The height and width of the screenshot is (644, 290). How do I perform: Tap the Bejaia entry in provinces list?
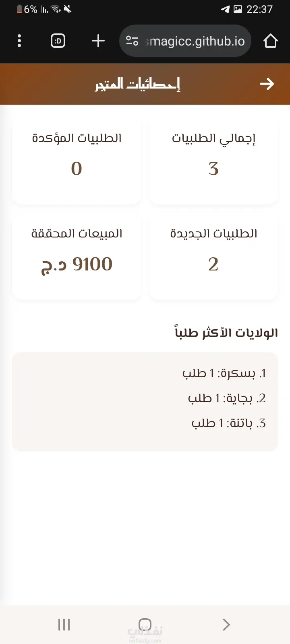227,398
